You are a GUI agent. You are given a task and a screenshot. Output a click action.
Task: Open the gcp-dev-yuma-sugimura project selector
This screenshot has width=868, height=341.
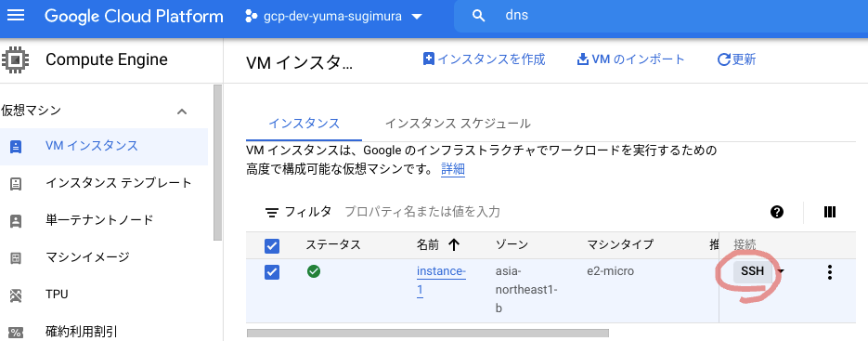(x=334, y=16)
